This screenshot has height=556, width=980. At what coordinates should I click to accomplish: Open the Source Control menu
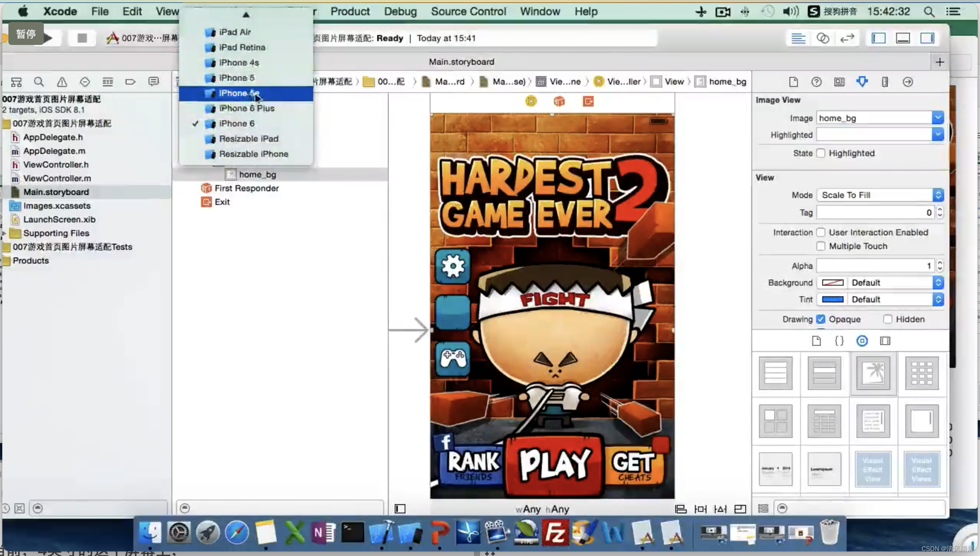[468, 11]
